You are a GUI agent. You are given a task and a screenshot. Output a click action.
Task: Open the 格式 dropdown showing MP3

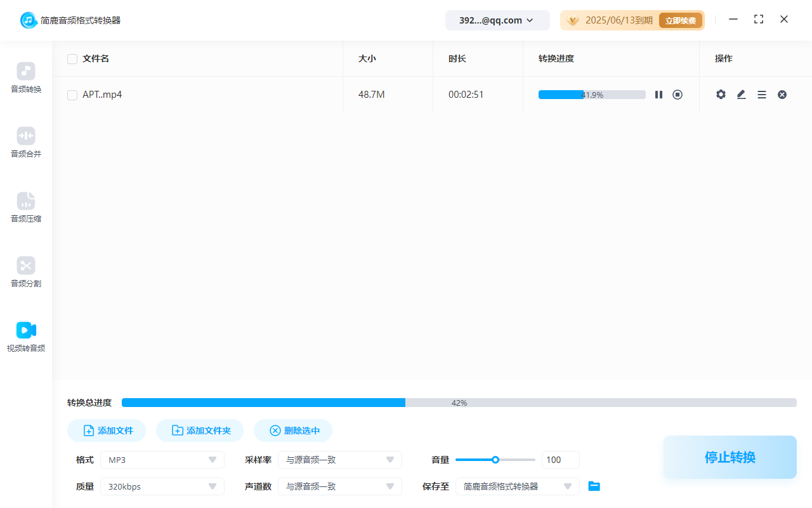pos(162,459)
